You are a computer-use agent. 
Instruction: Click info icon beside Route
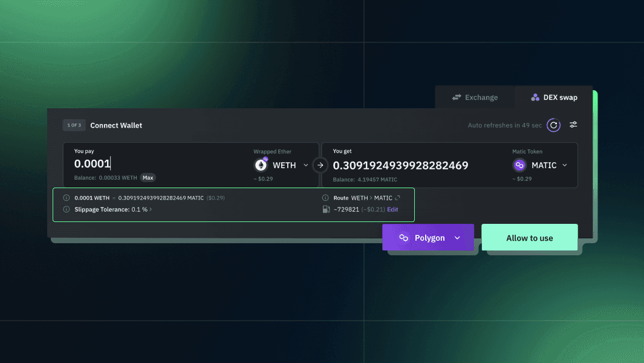click(325, 198)
